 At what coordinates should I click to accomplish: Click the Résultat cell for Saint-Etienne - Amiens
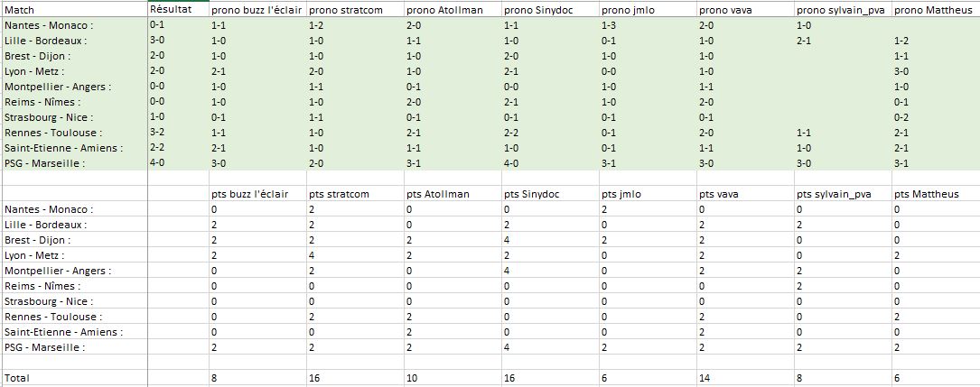click(x=178, y=147)
